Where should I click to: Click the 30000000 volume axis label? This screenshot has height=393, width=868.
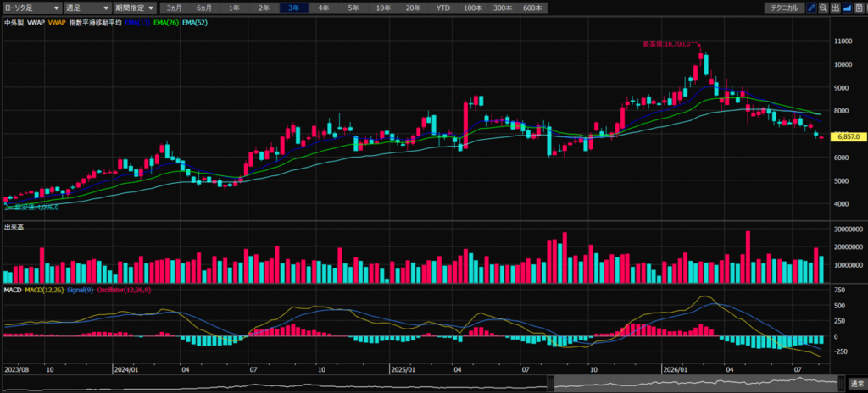848,230
